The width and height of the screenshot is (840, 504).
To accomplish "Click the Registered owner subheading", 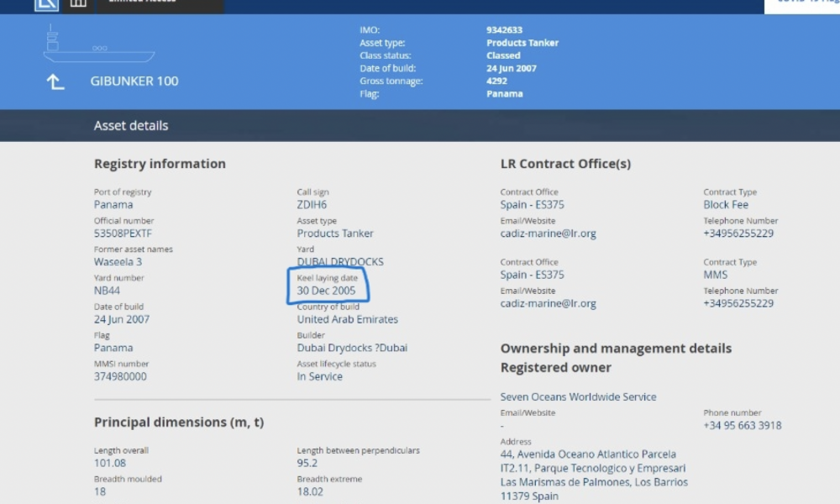I will click(x=555, y=367).
